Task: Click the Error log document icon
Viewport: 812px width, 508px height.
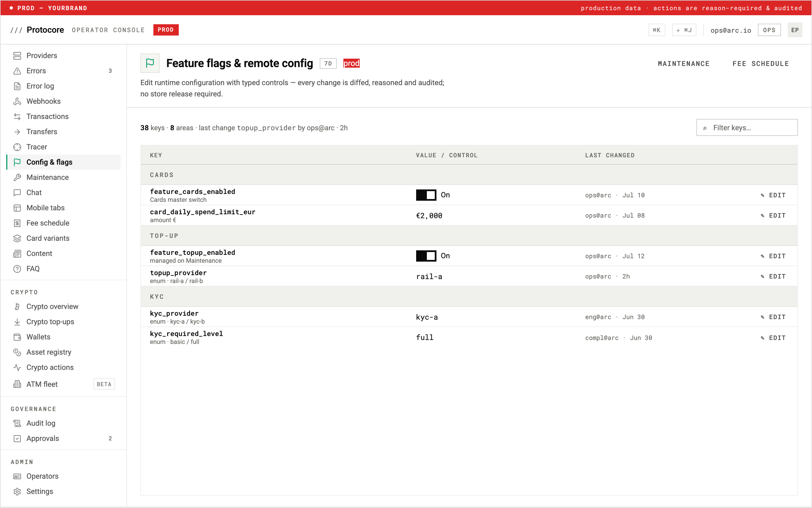Action: 17,86
